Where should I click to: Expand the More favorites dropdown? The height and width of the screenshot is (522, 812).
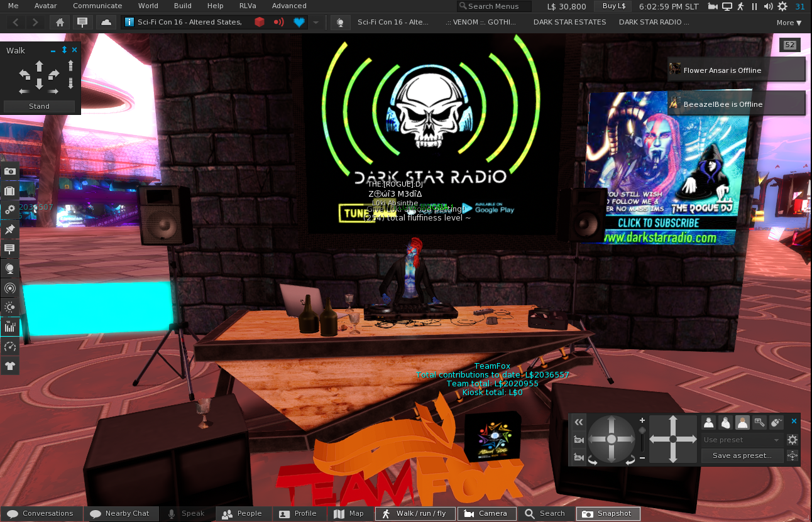click(x=789, y=23)
